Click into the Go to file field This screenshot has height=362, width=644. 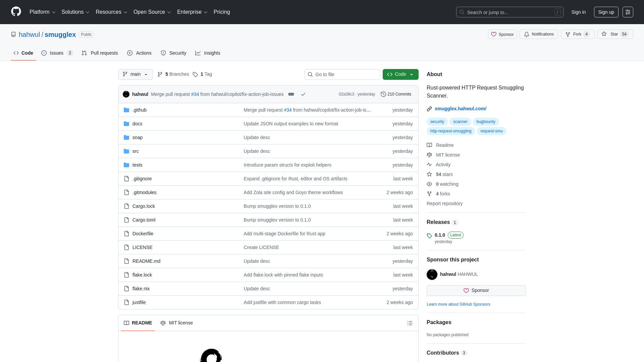[342, 74]
